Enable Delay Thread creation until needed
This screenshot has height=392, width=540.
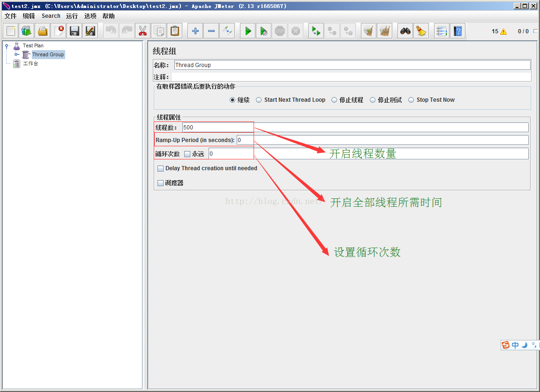(x=160, y=168)
